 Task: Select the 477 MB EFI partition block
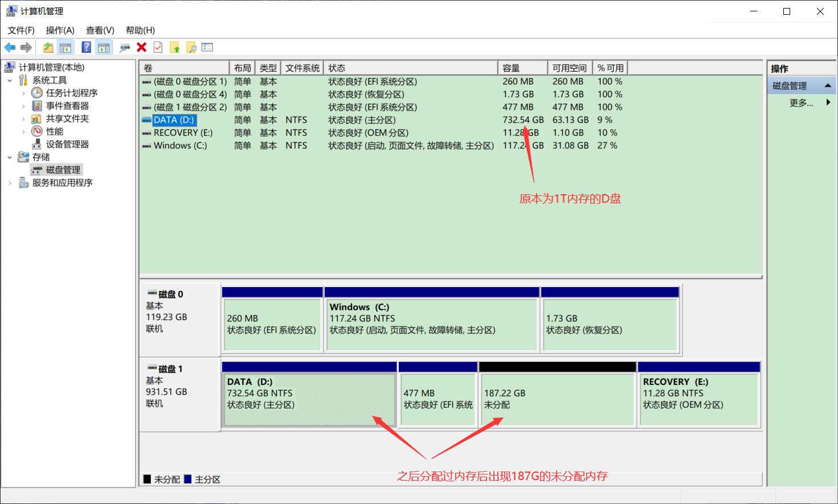(x=438, y=394)
